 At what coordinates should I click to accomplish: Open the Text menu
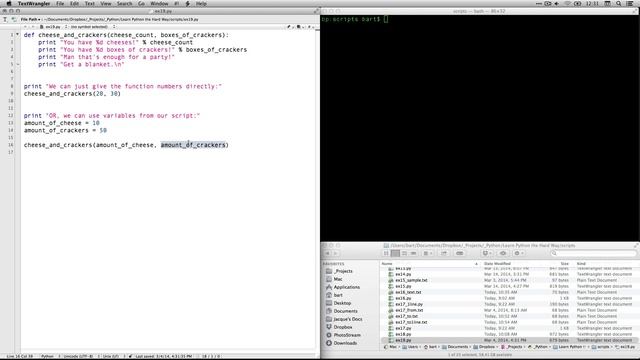[89, 3]
